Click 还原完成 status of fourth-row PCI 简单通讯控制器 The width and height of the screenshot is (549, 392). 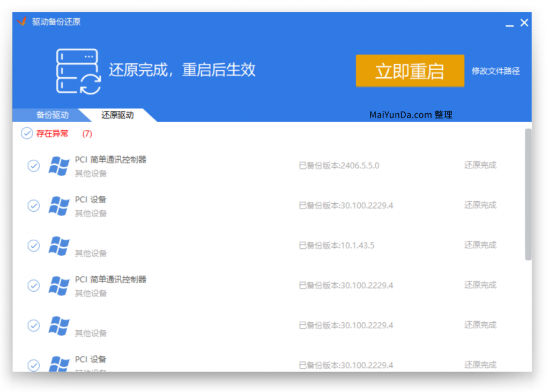480,285
